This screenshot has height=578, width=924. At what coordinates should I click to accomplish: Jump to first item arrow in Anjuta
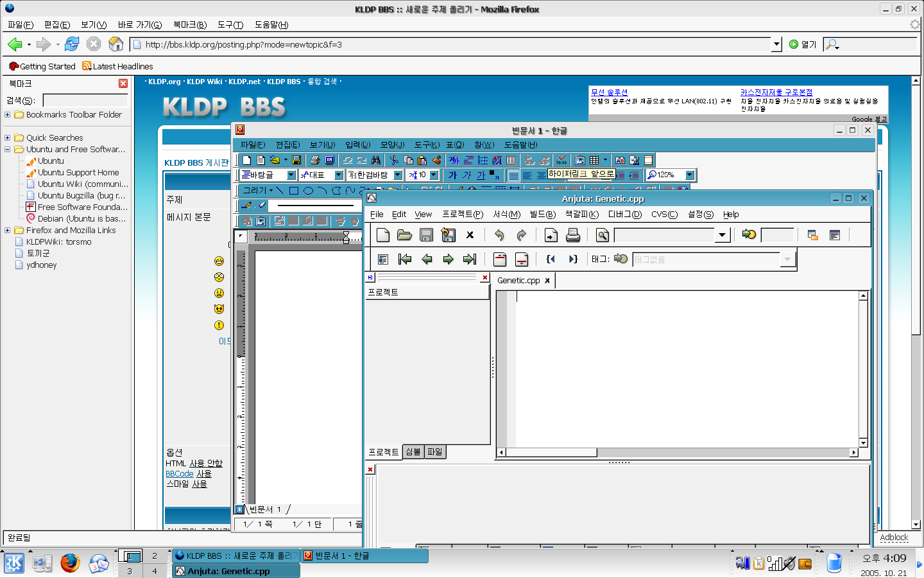pos(405,259)
